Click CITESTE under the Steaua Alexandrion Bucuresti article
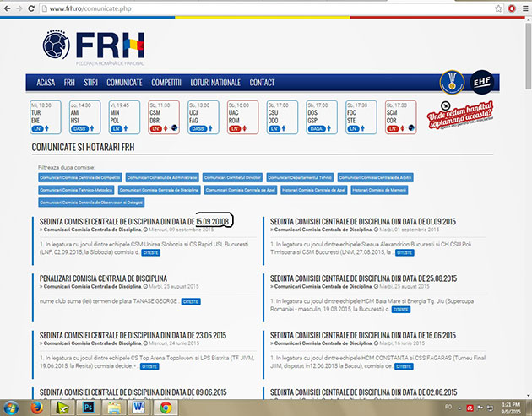 (x=404, y=252)
